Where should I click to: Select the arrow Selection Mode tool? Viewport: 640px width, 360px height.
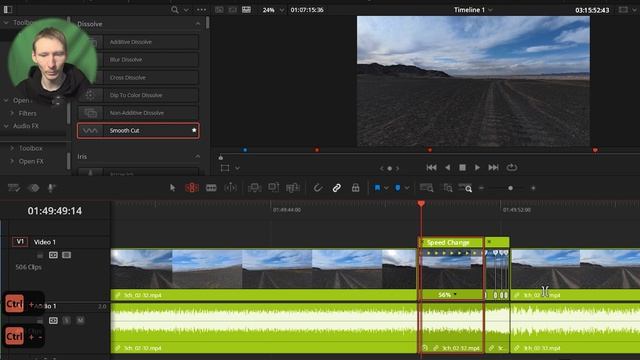(172, 188)
